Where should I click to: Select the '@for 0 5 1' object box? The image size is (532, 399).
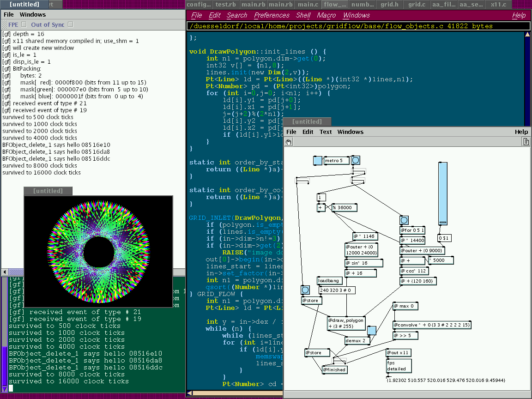pyautogui.click(x=412, y=230)
